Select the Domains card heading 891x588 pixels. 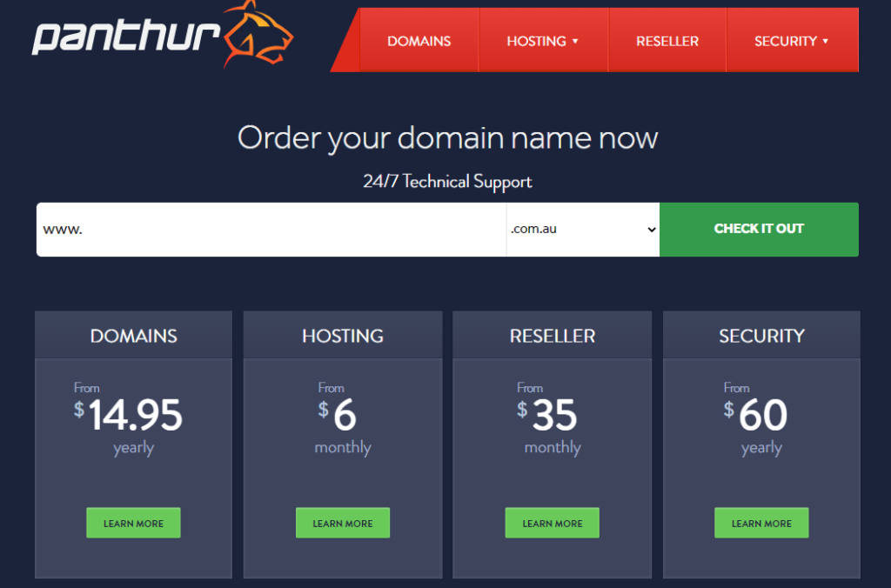coord(133,336)
